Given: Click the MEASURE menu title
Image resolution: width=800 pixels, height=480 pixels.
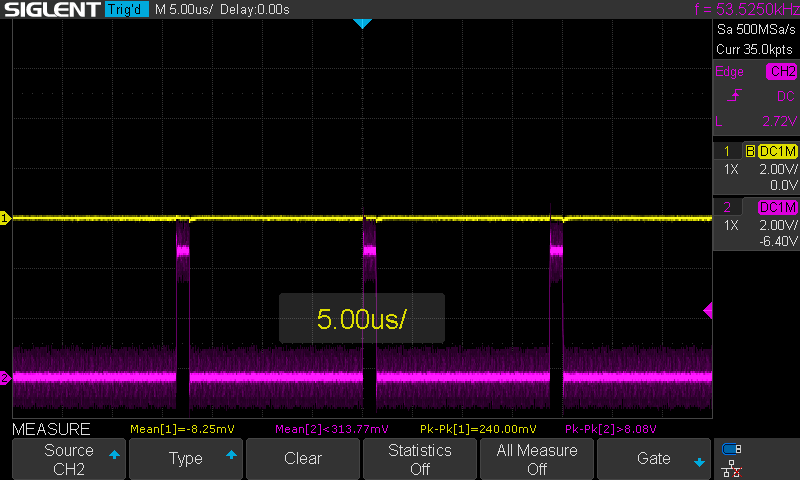Looking at the screenshot, I should tap(51, 429).
